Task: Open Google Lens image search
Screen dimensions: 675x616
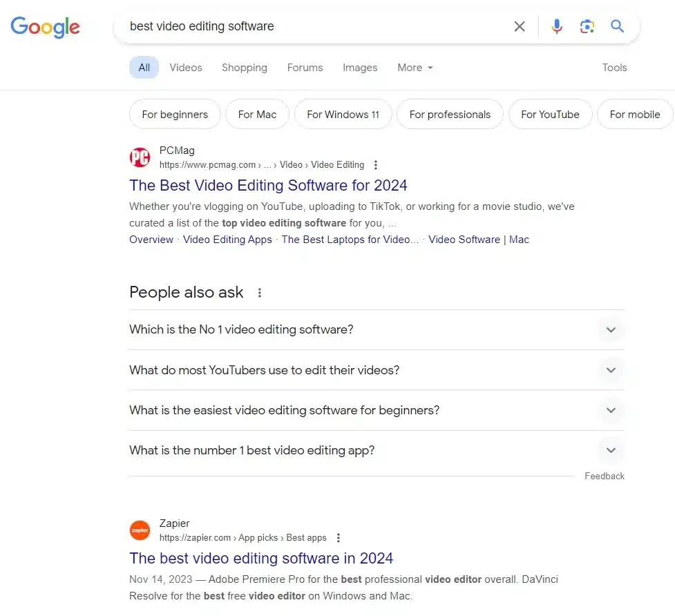Action: (587, 26)
